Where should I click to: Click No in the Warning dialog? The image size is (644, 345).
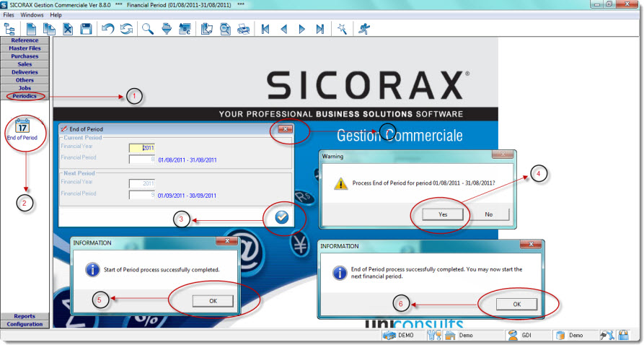pyautogui.click(x=488, y=214)
